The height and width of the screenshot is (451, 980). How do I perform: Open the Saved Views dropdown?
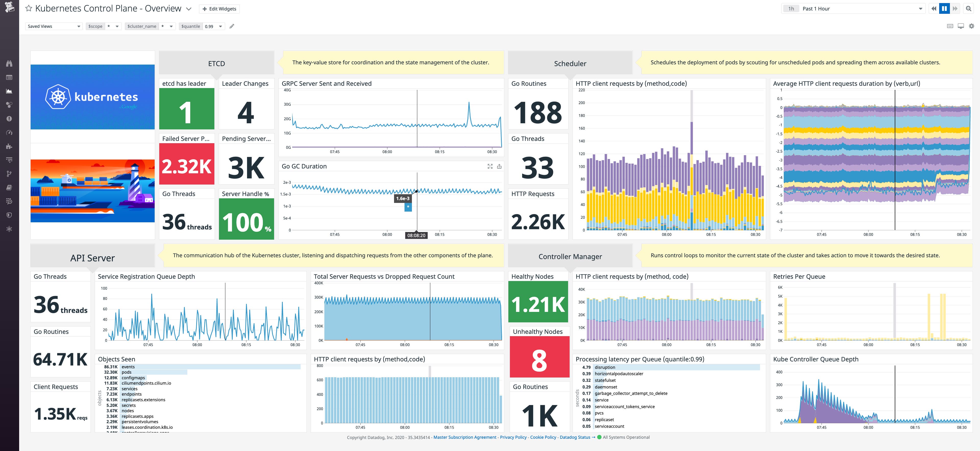click(x=53, y=26)
